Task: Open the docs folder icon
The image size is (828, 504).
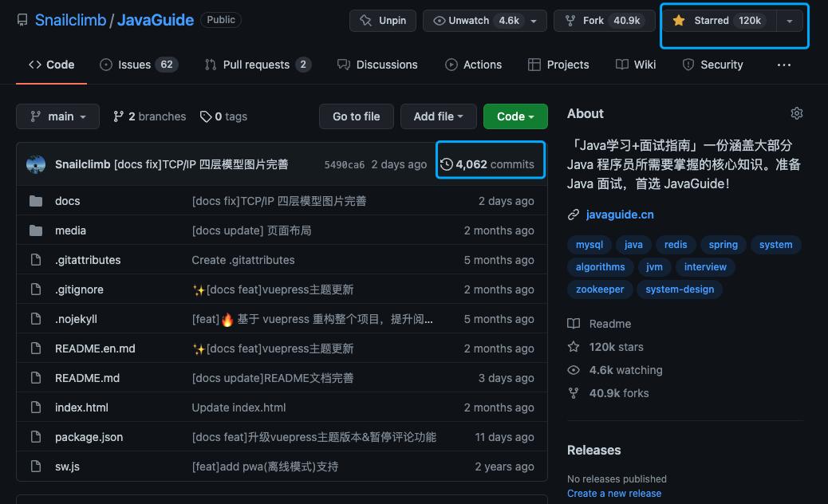Action: coord(36,200)
